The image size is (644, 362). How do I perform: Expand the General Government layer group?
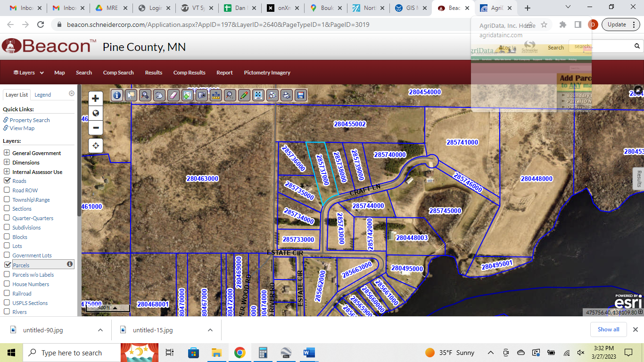[x=7, y=153]
